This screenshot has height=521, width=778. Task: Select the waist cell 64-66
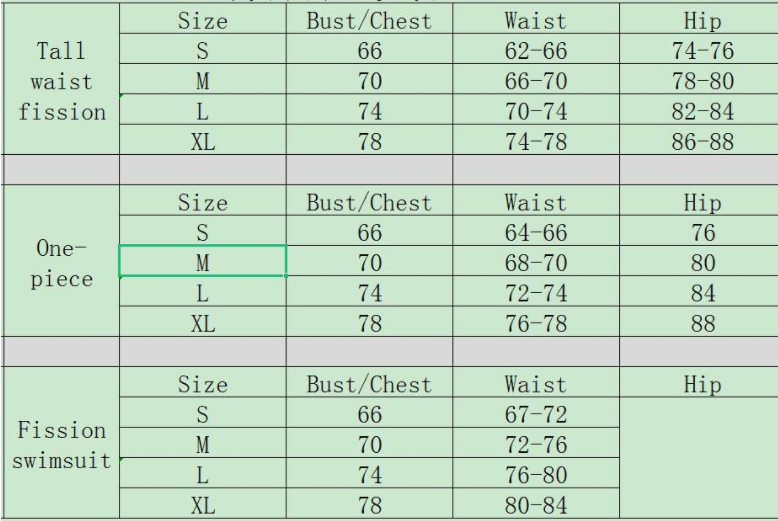click(x=535, y=233)
